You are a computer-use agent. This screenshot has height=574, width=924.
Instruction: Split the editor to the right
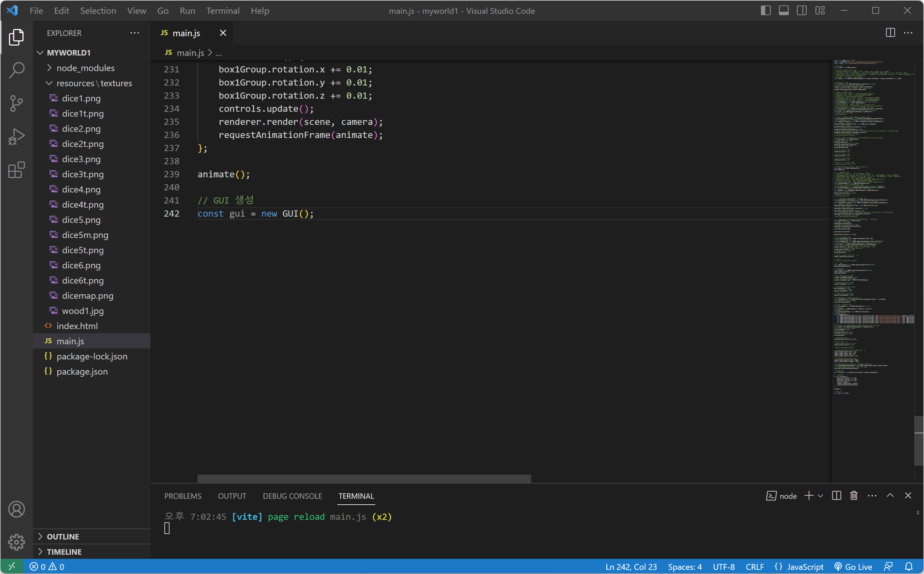[890, 33]
